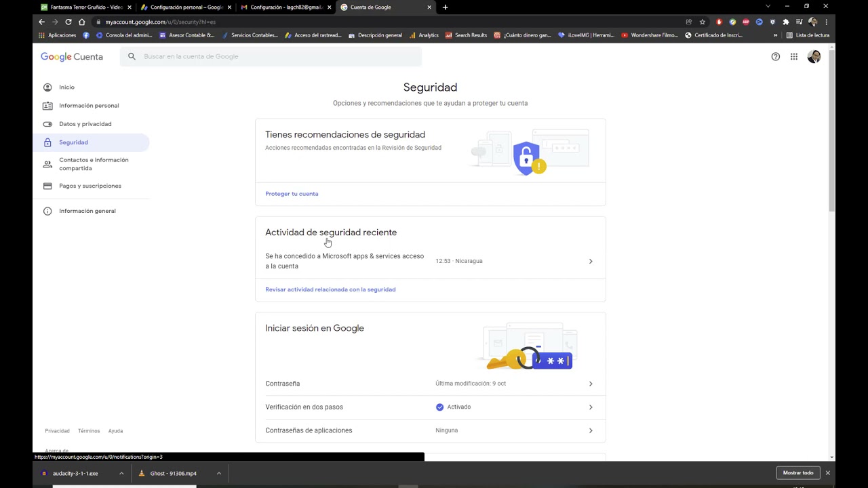Click the browser forward arrow
This screenshot has height=488, width=868.
click(55, 22)
